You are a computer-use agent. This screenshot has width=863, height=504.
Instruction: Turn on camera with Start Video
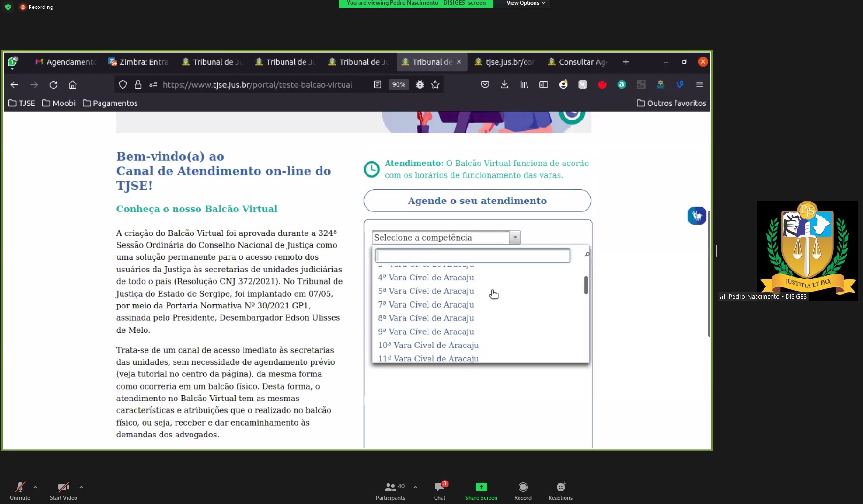tap(63, 487)
